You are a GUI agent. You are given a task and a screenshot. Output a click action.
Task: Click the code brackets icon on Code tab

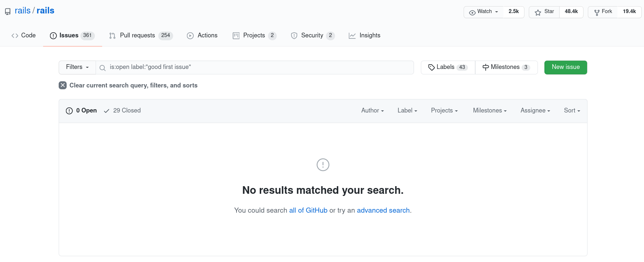pyautogui.click(x=15, y=36)
